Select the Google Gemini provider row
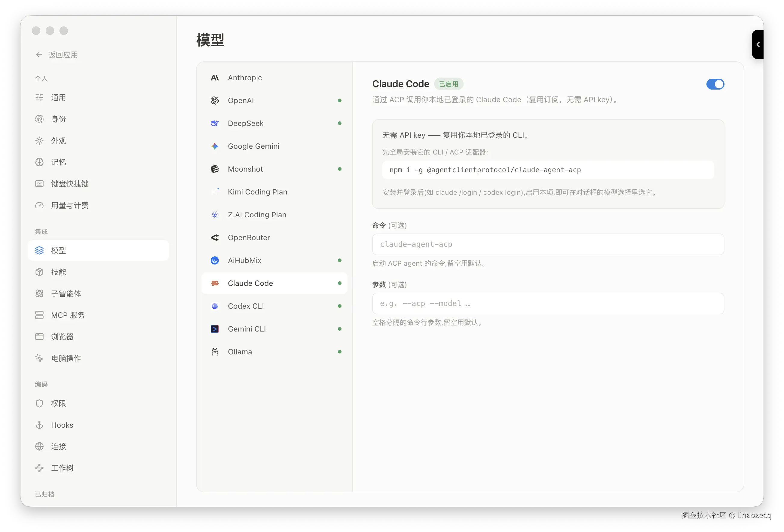 274,146
